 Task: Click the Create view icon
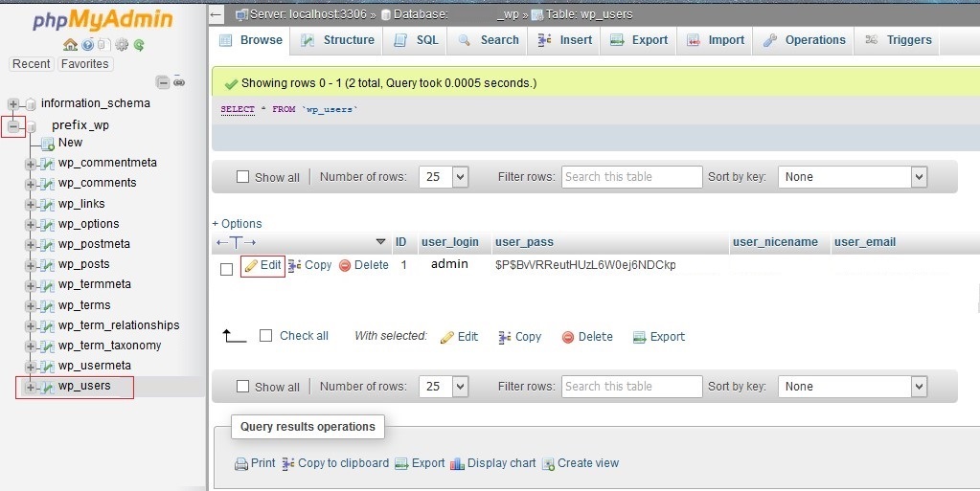click(548, 463)
